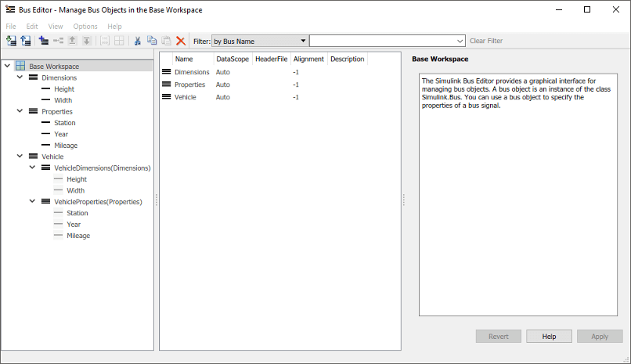The height and width of the screenshot is (364, 631).
Task: Select Year under the Properties bus
Action: coord(61,134)
